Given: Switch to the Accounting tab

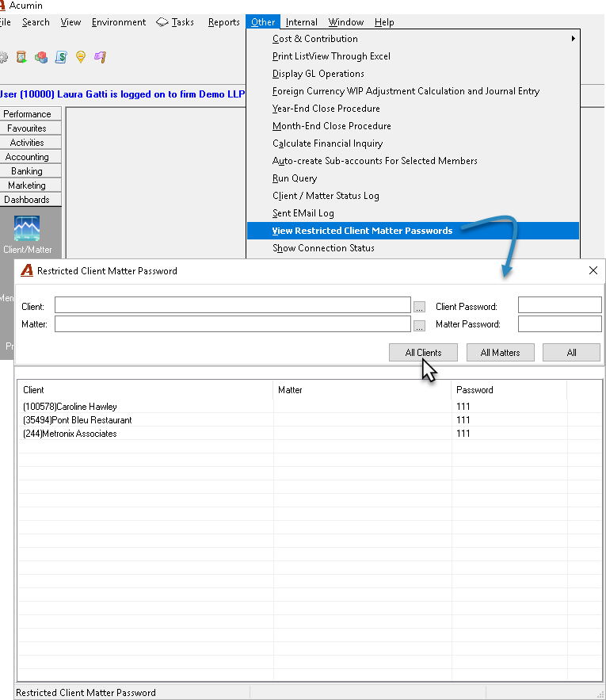Looking at the screenshot, I should 30,157.
